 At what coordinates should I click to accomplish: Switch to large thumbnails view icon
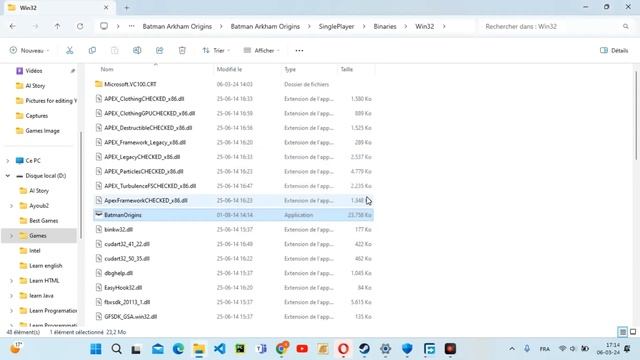[633, 332]
